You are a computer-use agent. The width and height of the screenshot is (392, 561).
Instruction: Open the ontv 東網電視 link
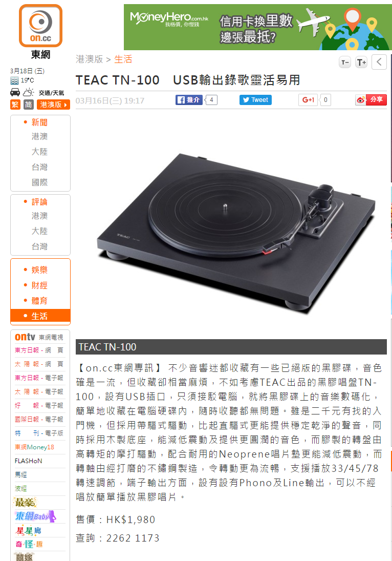(x=39, y=337)
